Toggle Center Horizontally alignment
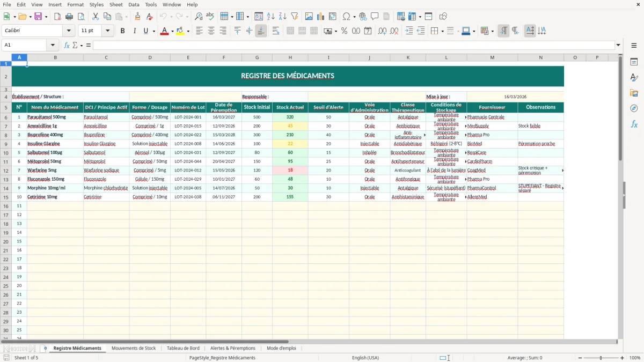The image size is (644, 362). [x=211, y=31]
